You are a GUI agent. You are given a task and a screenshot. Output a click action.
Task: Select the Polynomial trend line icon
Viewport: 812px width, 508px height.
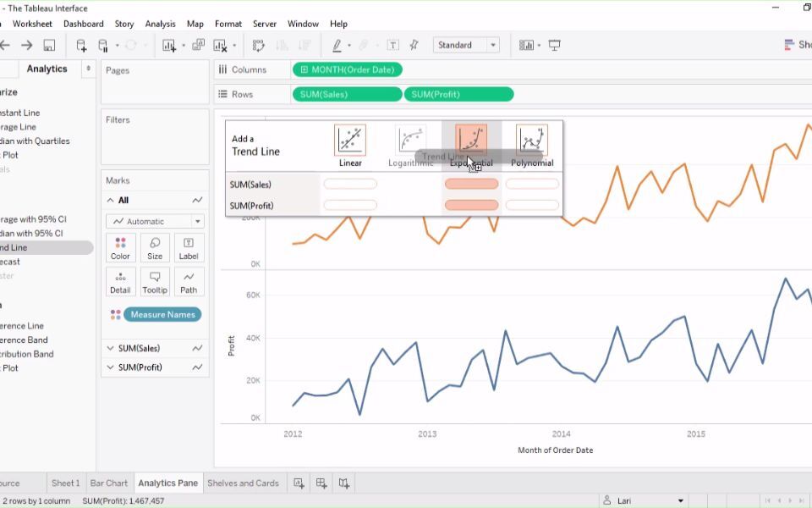pos(532,140)
